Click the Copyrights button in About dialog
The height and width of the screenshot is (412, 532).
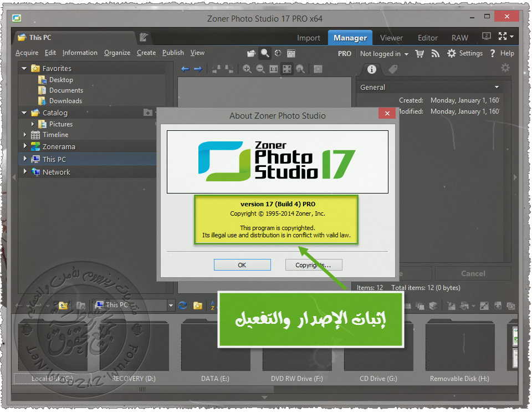coord(314,265)
